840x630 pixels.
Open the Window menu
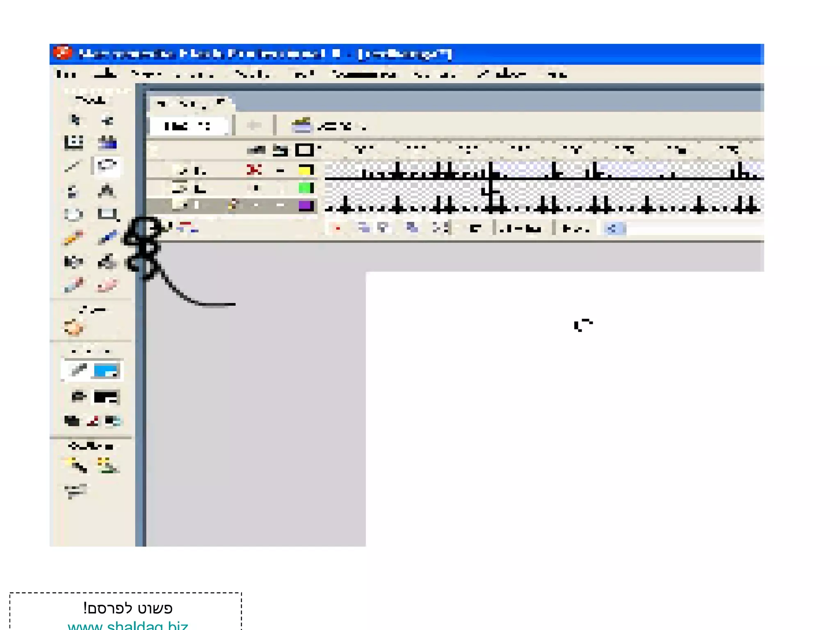(501, 75)
